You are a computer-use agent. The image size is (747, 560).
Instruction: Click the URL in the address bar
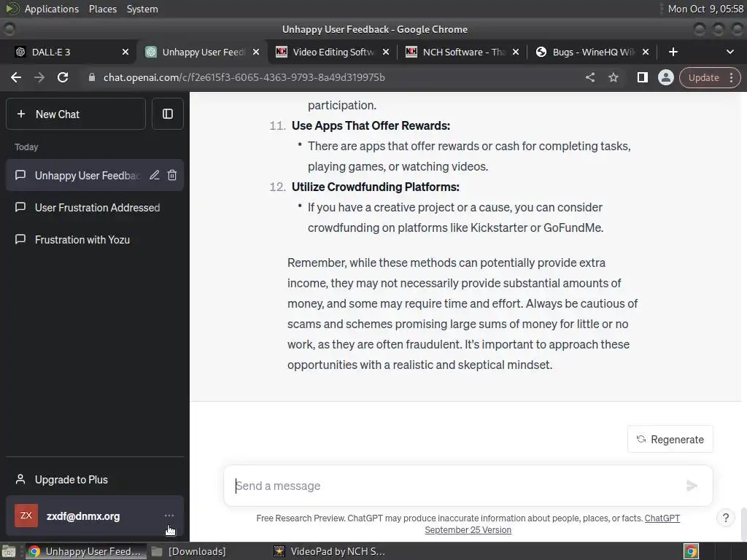click(244, 77)
